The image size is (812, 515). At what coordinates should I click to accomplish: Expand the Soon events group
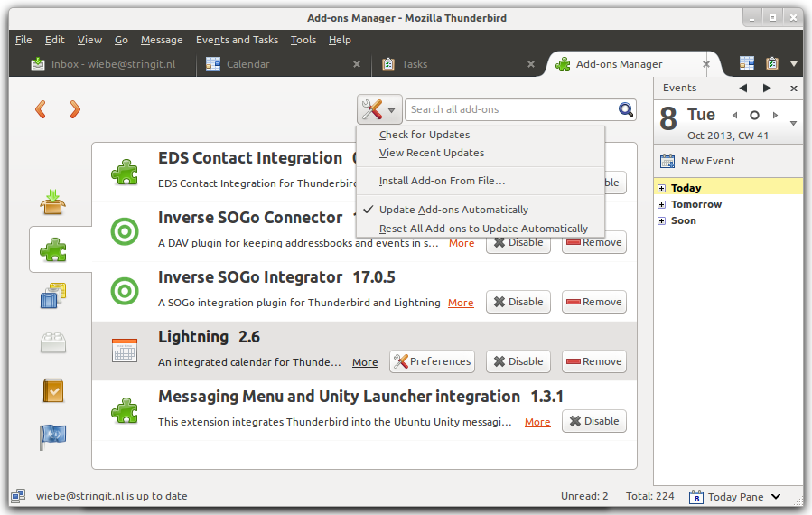[662, 220]
